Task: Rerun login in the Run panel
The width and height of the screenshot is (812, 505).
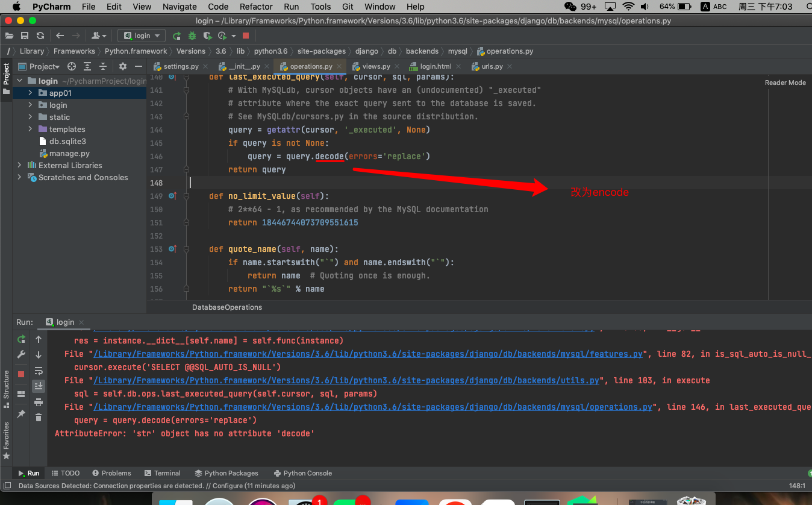Action: tap(22, 339)
